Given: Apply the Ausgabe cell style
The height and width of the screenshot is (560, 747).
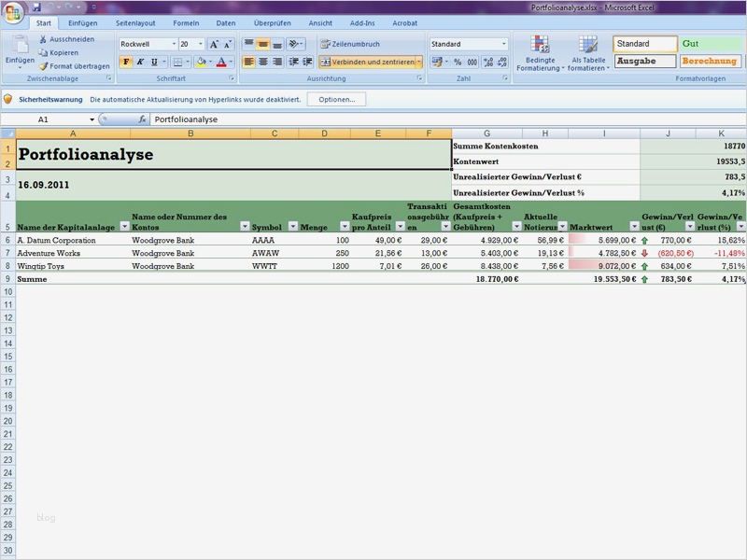Looking at the screenshot, I should click(x=645, y=61).
